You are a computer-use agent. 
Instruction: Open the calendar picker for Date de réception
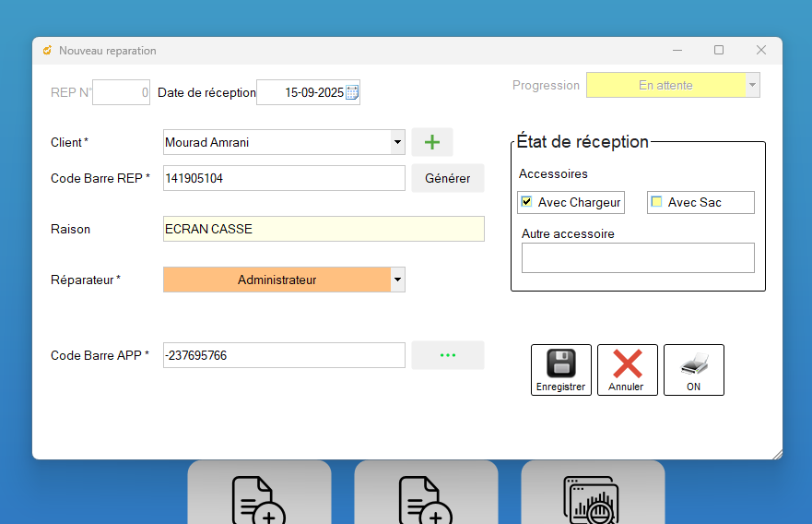point(352,92)
